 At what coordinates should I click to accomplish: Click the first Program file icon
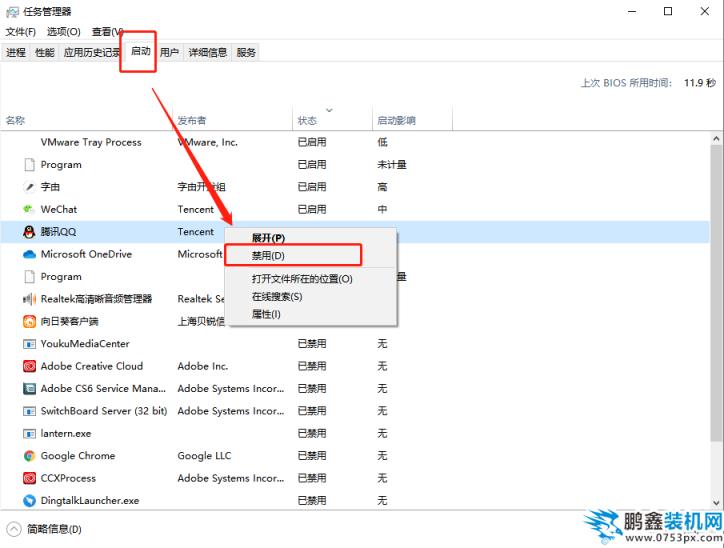[x=29, y=164]
